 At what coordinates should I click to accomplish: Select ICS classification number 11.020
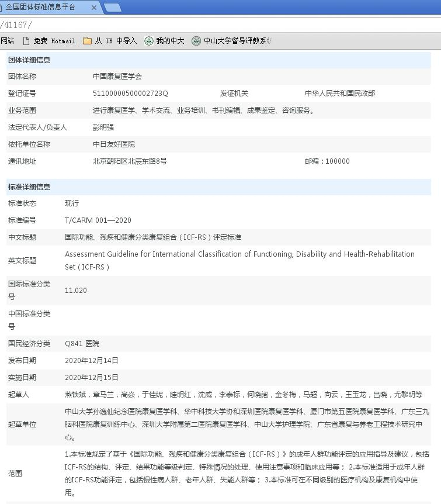click(76, 291)
